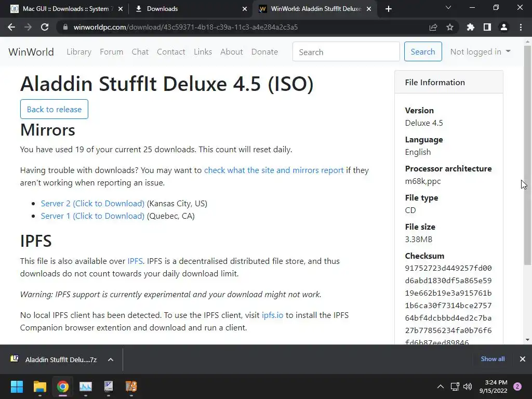
Task: Bookmark this page with star icon
Action: tap(450, 27)
